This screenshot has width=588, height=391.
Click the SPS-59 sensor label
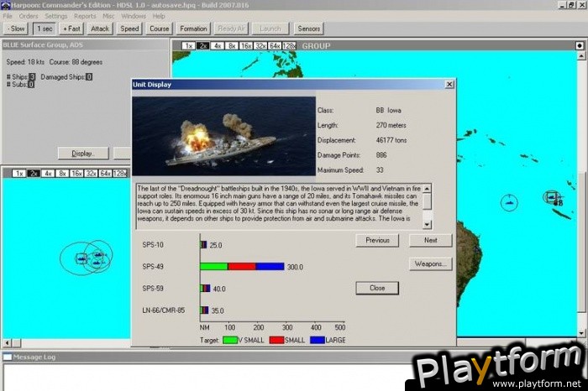153,289
